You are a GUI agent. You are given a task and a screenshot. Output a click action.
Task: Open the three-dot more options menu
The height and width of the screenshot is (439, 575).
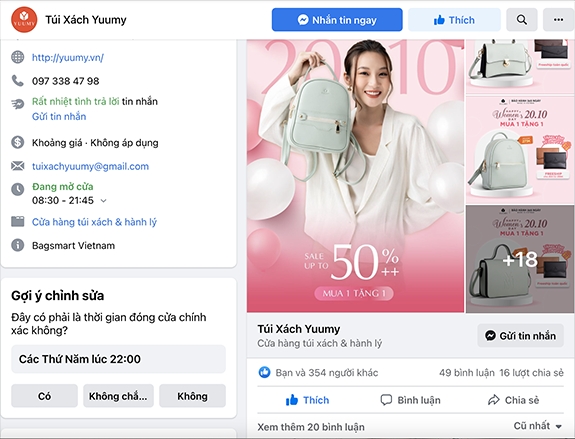558,20
